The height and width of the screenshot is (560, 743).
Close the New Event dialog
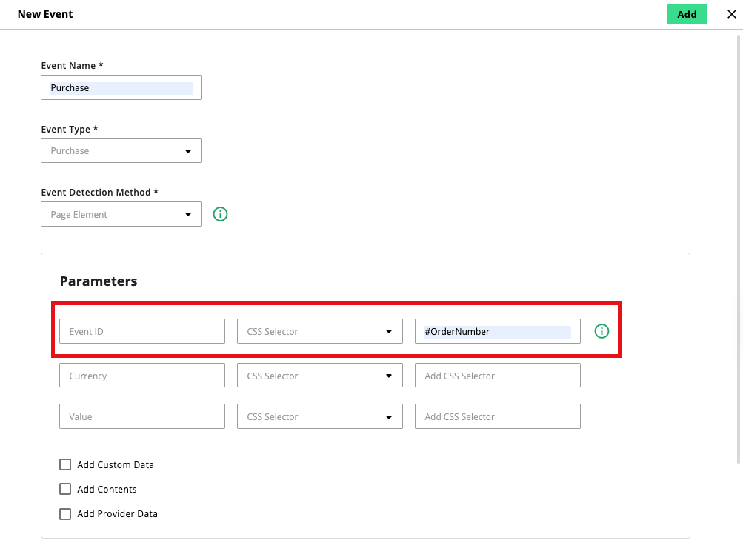click(731, 14)
